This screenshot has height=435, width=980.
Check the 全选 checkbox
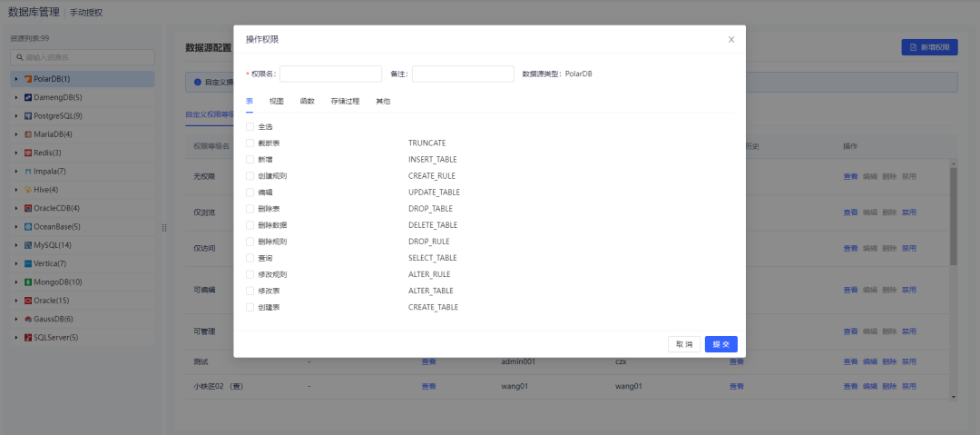tap(250, 127)
